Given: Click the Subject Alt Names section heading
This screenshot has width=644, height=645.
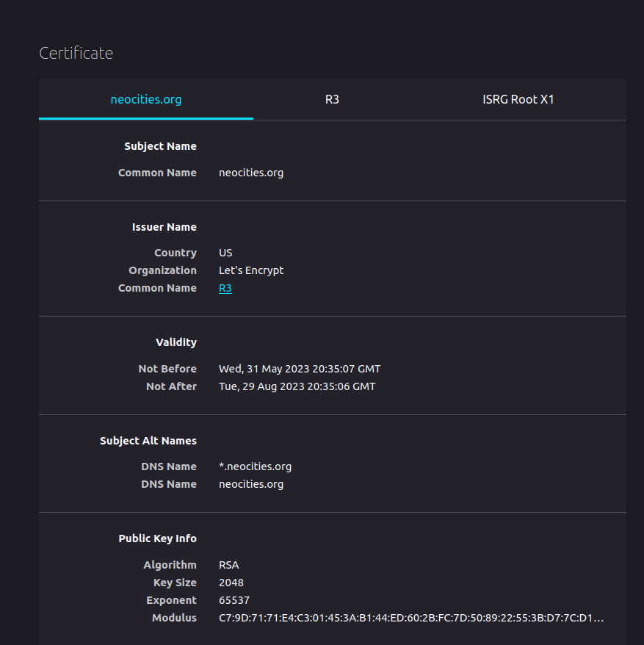Looking at the screenshot, I should pos(148,441).
